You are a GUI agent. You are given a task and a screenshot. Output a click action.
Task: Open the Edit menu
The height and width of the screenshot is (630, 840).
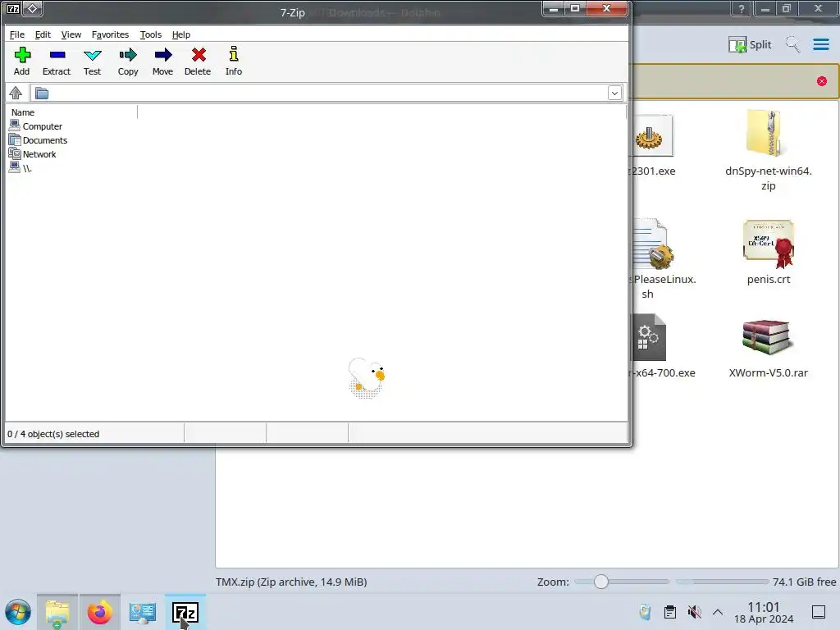point(43,34)
